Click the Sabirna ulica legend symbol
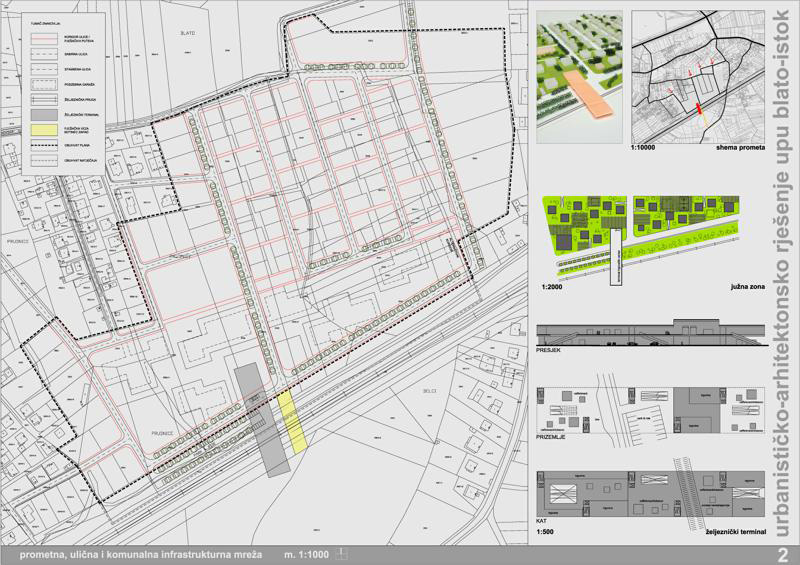 45,55
